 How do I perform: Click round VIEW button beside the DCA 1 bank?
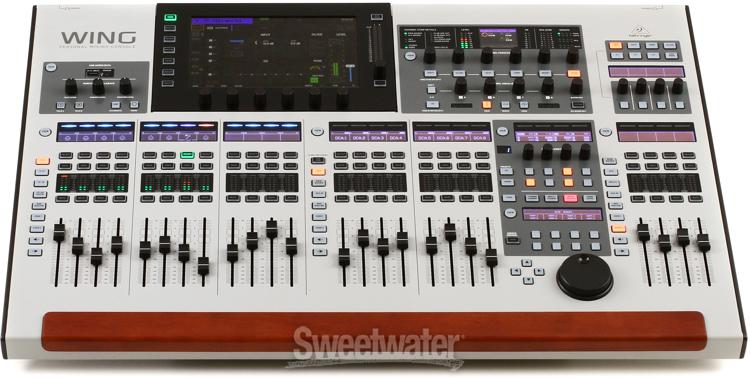pyautogui.click(x=316, y=132)
